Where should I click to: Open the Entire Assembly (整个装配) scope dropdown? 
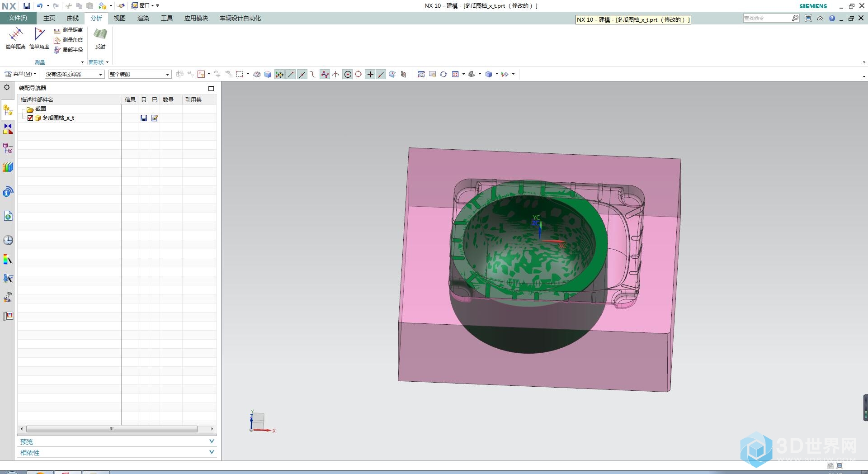(x=140, y=74)
